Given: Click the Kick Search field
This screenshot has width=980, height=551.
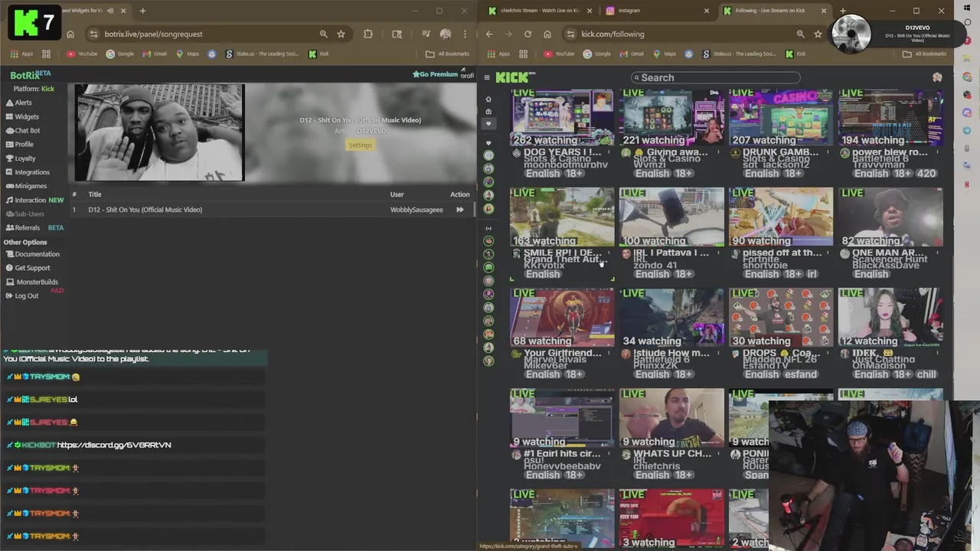Looking at the screenshot, I should click(716, 77).
